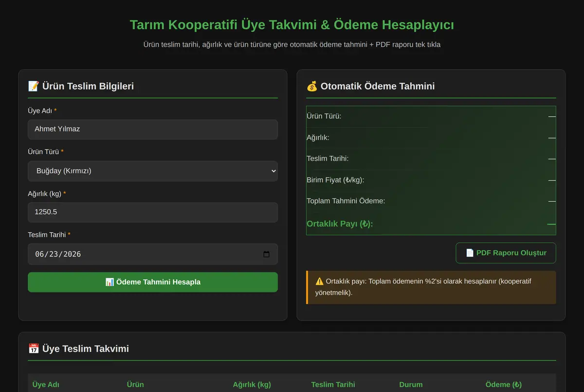Screen dimensions: 584x392
Task: Click the Durum table column header
Action: [x=411, y=385]
